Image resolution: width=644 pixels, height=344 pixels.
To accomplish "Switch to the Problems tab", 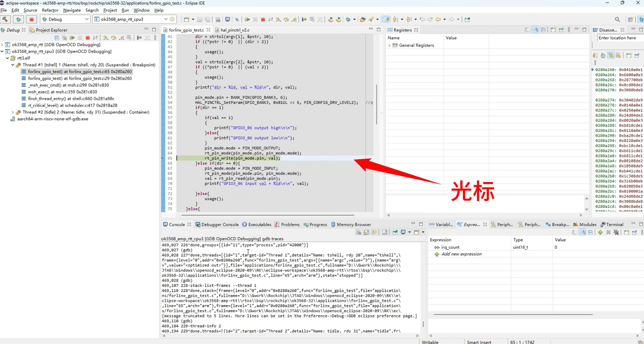I will click(287, 225).
